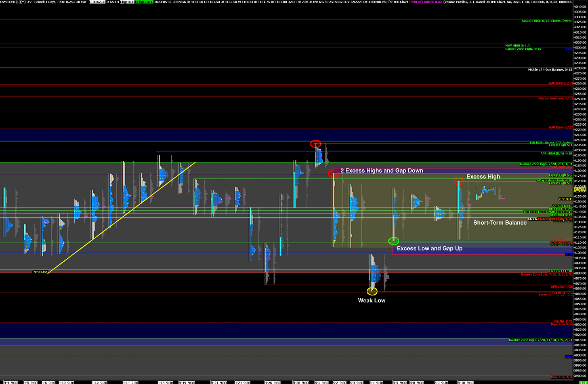This screenshot has width=588, height=384.
Task: Click 'Balance Zone Low, 7/28, 2/1, 3/31' label
Action: click(546, 274)
